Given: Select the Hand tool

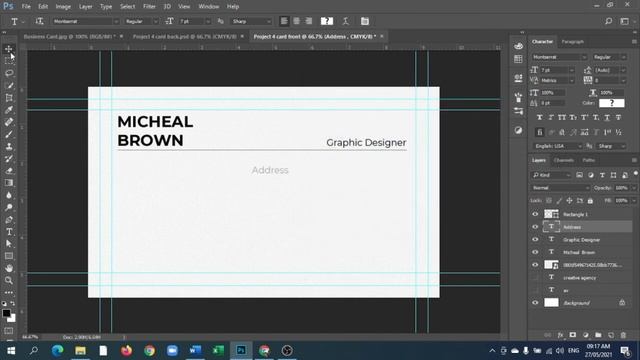Looking at the screenshot, I should (x=9, y=268).
